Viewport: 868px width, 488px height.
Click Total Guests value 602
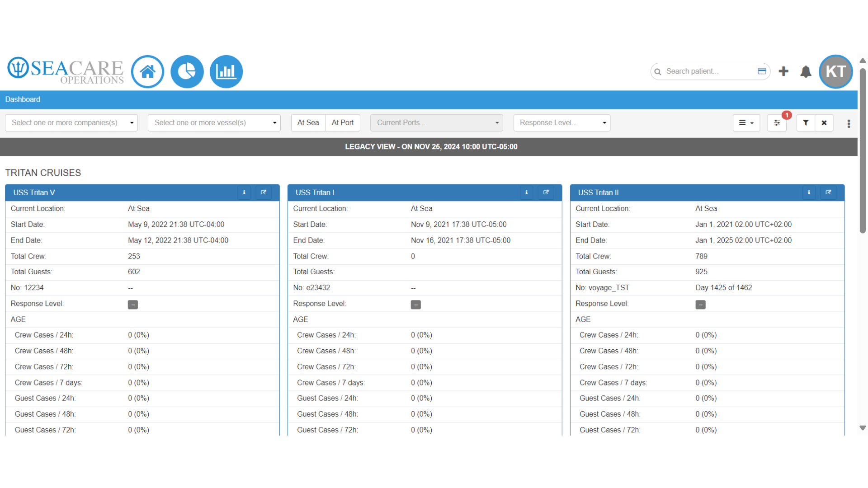(134, 272)
